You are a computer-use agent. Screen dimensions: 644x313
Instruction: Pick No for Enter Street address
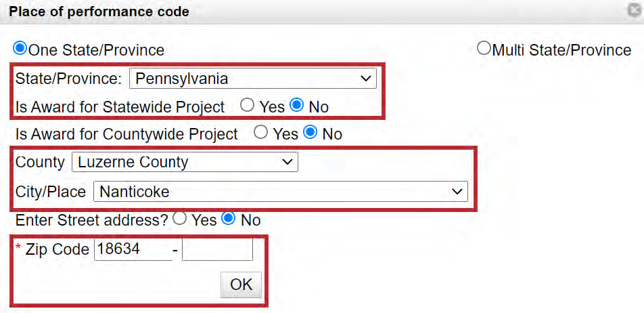229,219
